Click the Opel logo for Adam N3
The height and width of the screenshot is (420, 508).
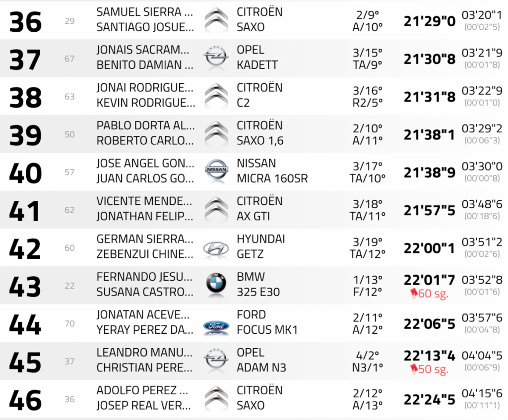click(216, 360)
